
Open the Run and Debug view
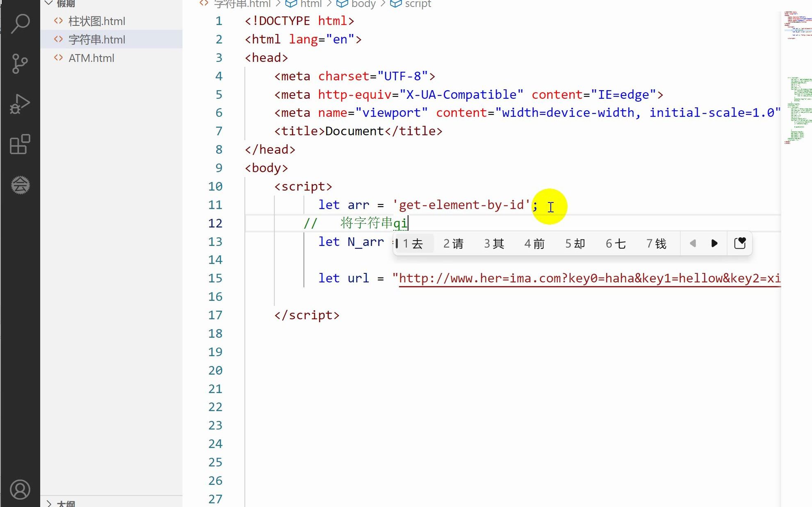(20, 104)
